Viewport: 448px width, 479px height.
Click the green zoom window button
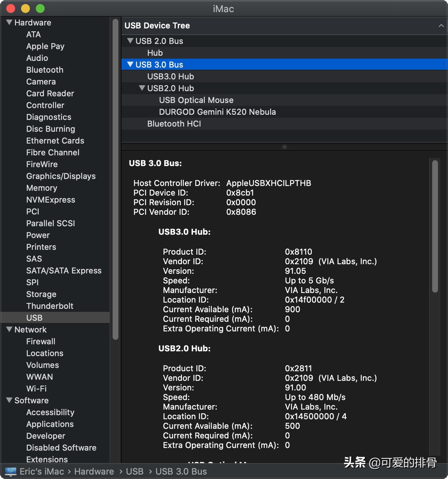40,8
